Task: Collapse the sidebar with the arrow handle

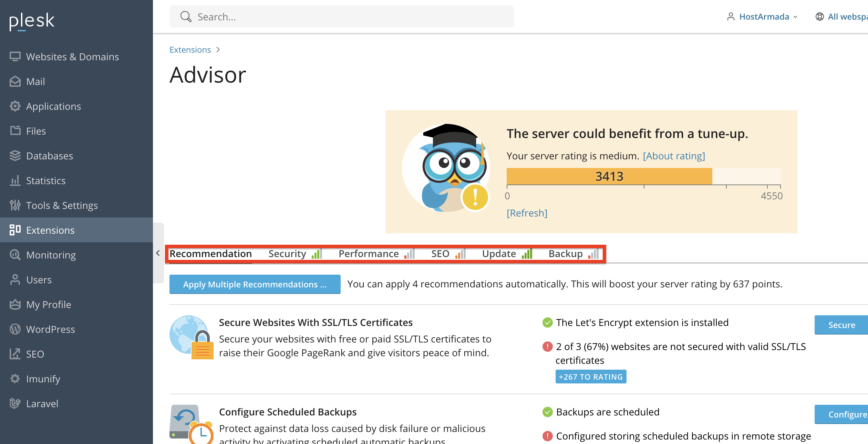Action: 158,253
